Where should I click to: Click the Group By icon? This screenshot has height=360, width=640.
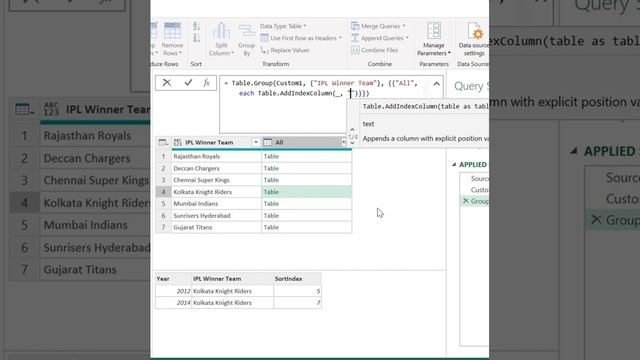[247, 32]
